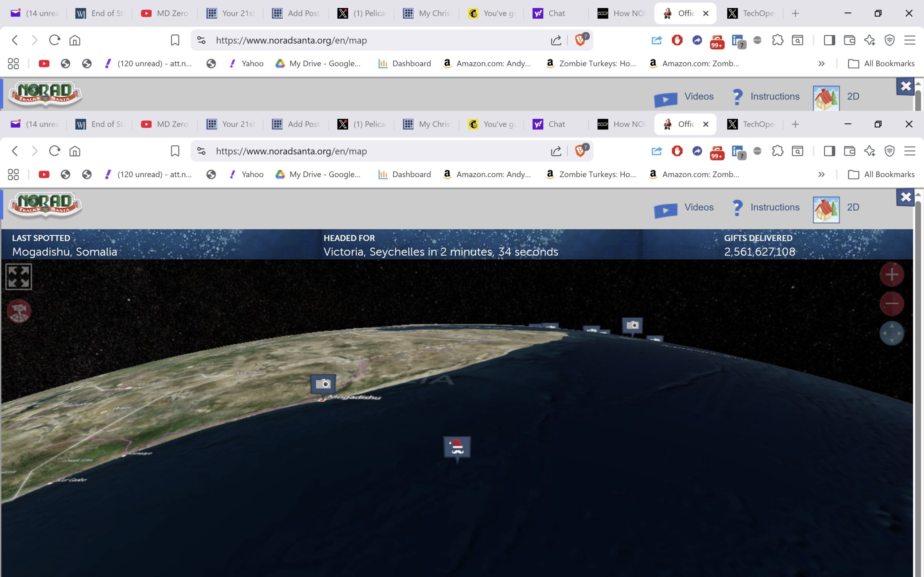Screen dimensions: 924x577
Task: Expand the bookmarks overflow chevron in lower bookmarks bar
Action: [821, 175]
